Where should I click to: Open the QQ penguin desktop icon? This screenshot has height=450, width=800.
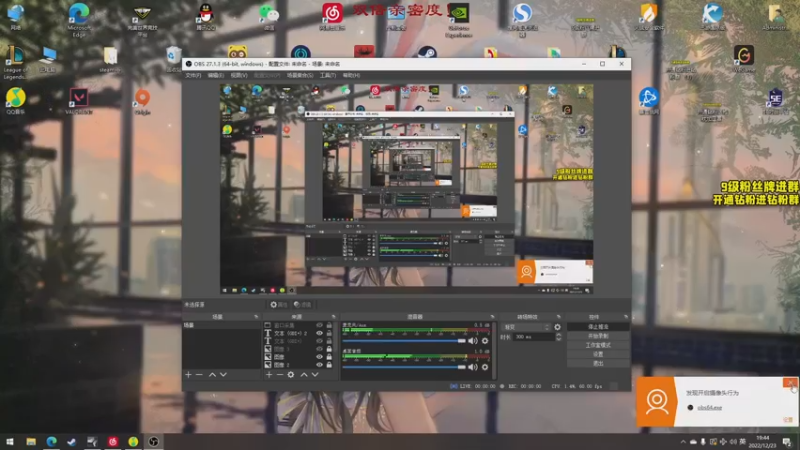(x=206, y=17)
